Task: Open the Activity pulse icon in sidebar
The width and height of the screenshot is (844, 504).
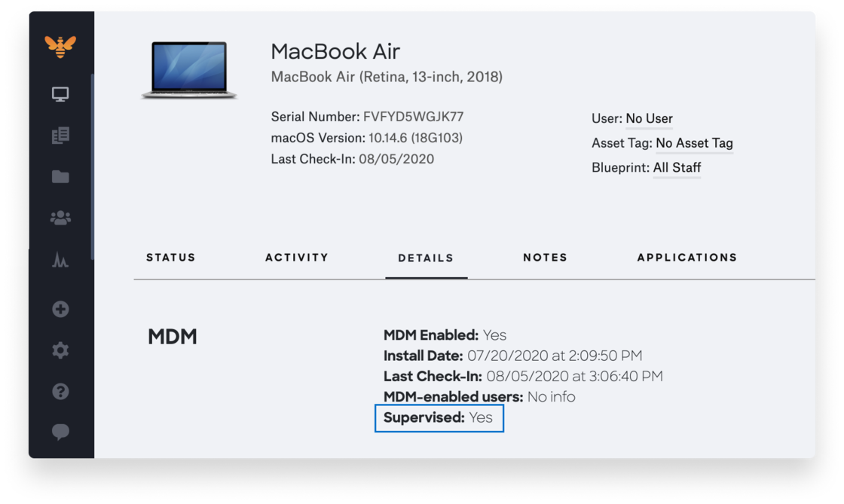Action: click(60, 261)
